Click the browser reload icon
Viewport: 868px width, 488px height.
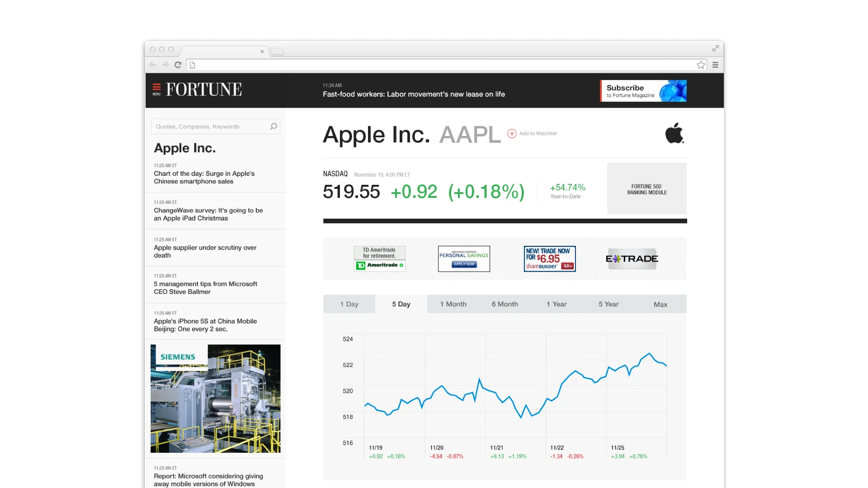point(177,65)
